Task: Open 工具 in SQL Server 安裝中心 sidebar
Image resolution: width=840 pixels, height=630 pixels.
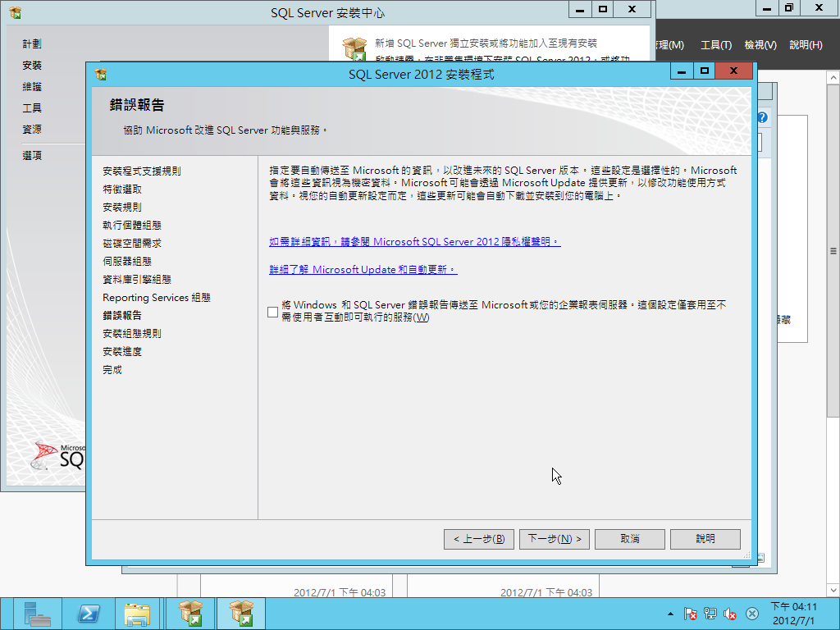Action: click(x=32, y=108)
